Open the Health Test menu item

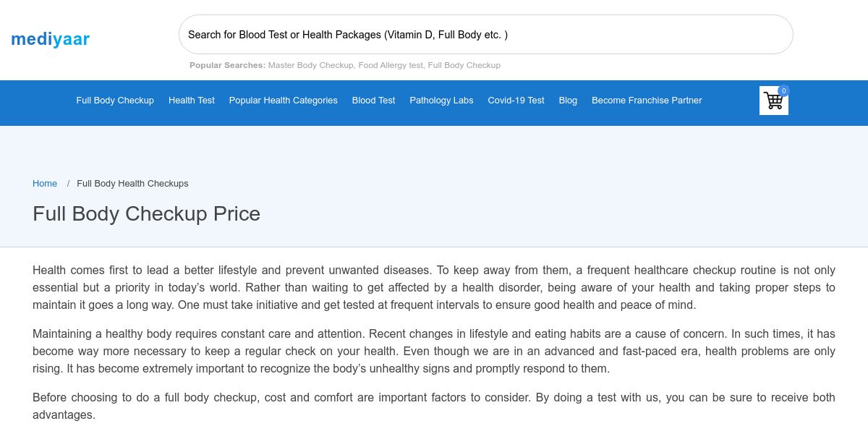tap(192, 101)
